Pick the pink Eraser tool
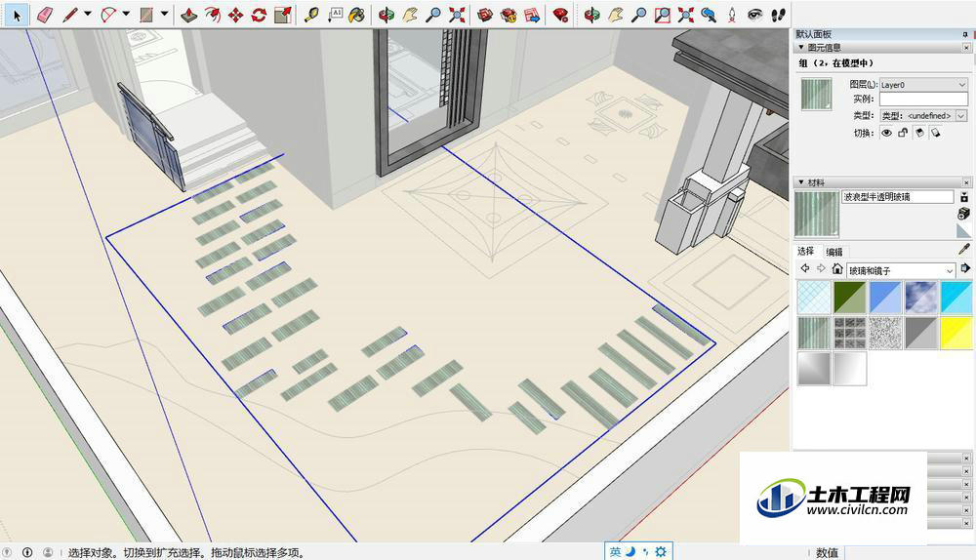976x560 pixels. point(45,15)
